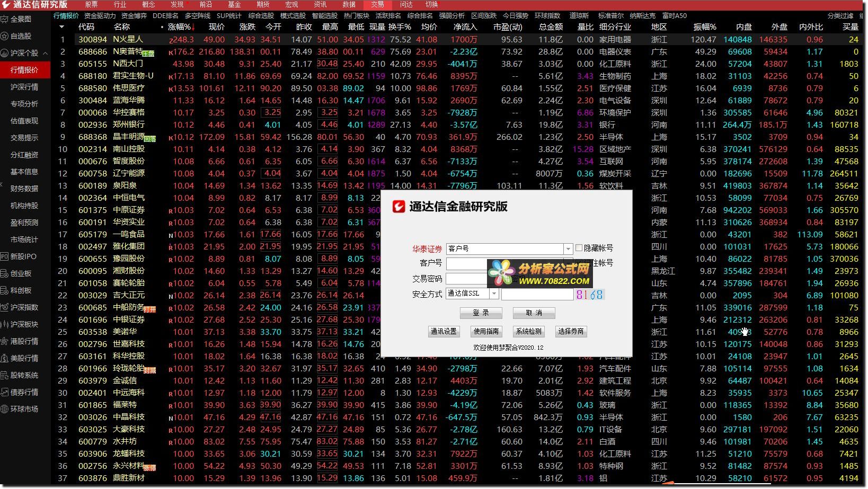Open 通讯设置 communication settings
The height and width of the screenshot is (489, 868).
point(444,332)
